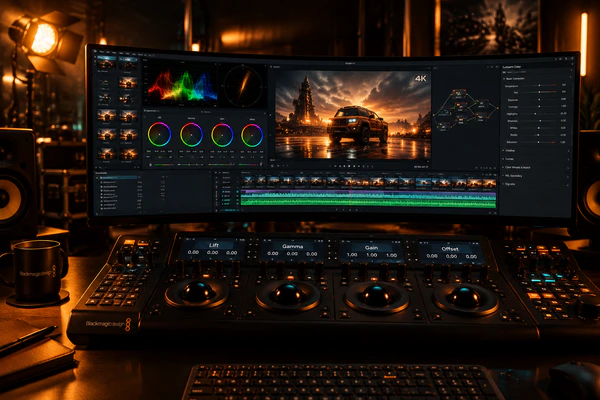600x400 pixels.
Task: Click the icon right of the Offset master bar
Action: [x=261, y=164]
